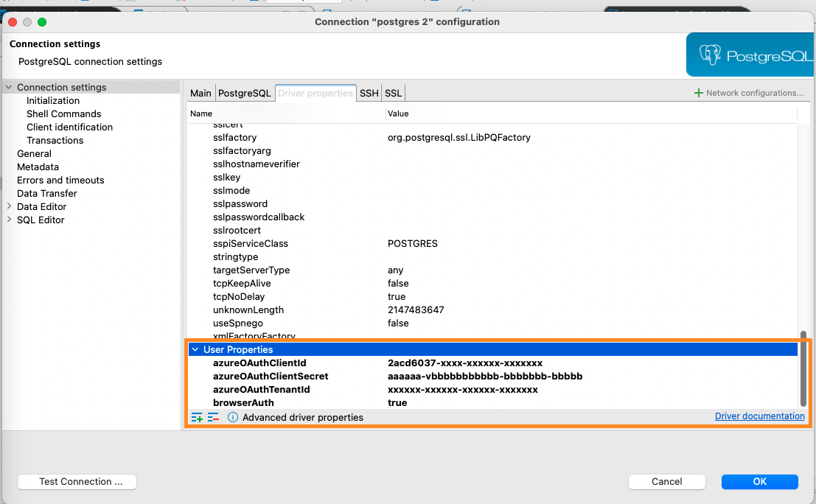The height and width of the screenshot is (504, 816).
Task: Open the Errors and timeouts settings page
Action: coord(60,180)
